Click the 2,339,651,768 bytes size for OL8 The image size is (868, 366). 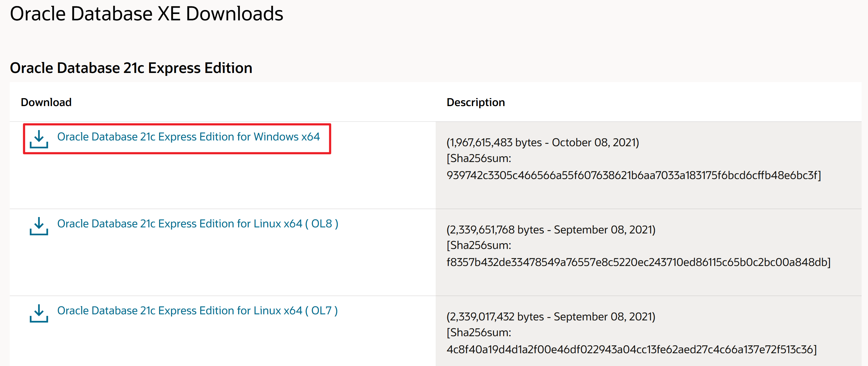pos(495,230)
